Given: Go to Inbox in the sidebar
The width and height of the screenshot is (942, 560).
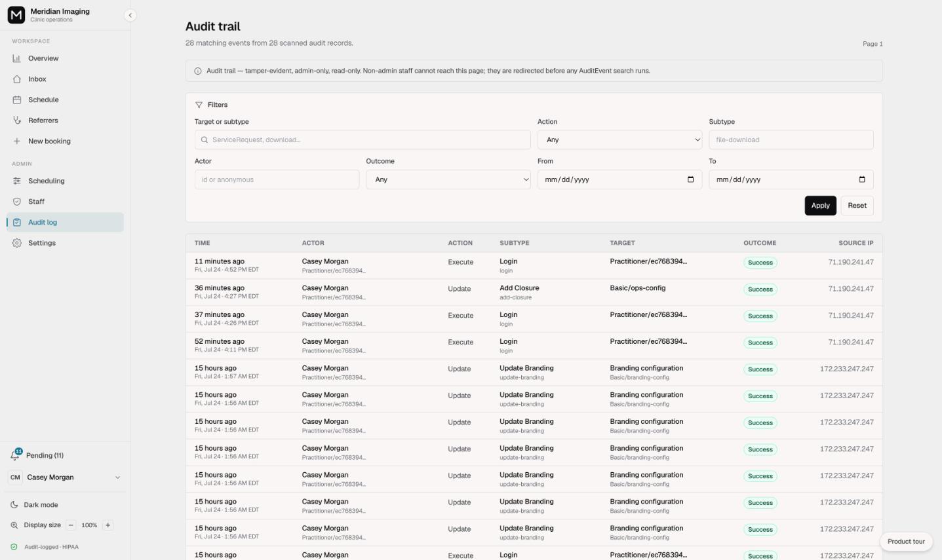Looking at the screenshot, I should tap(65, 79).
